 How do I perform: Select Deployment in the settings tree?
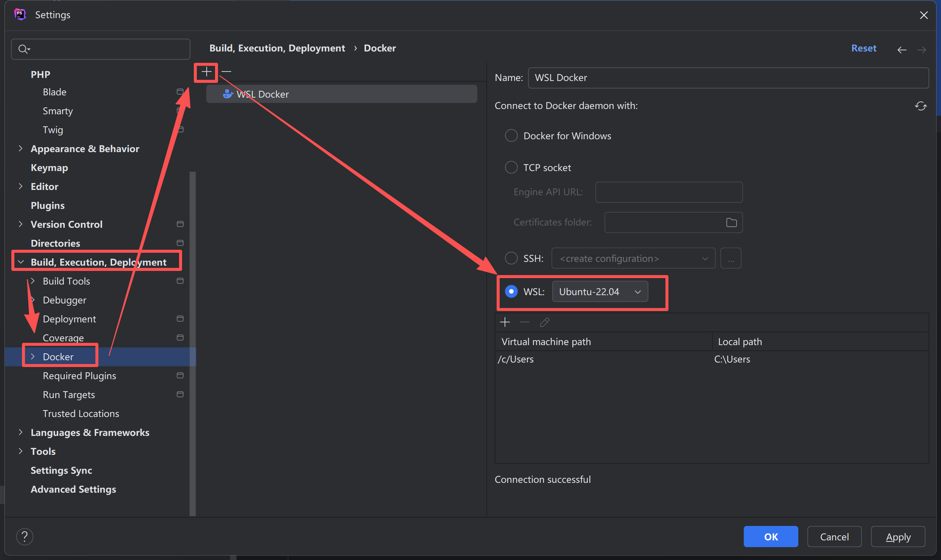(x=69, y=319)
